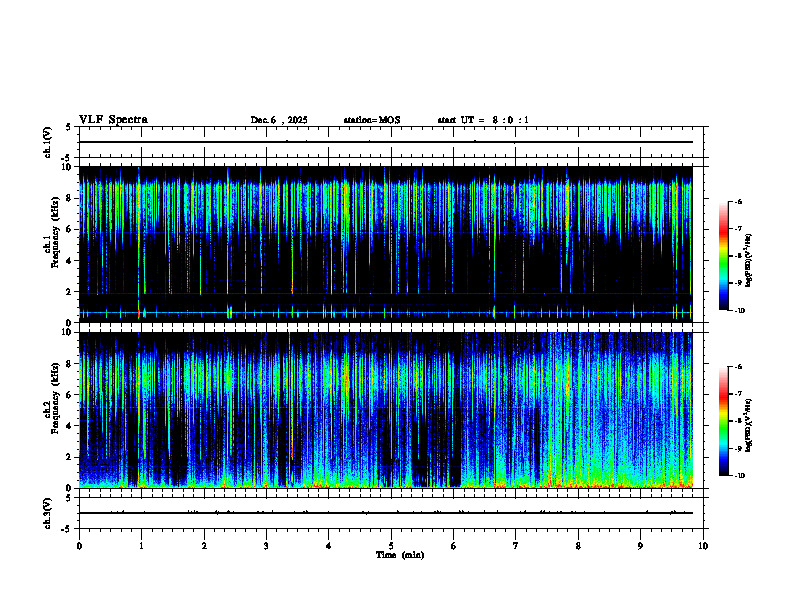
Task: Click the date "Dec. 6, 2025"
Action: click(279, 120)
